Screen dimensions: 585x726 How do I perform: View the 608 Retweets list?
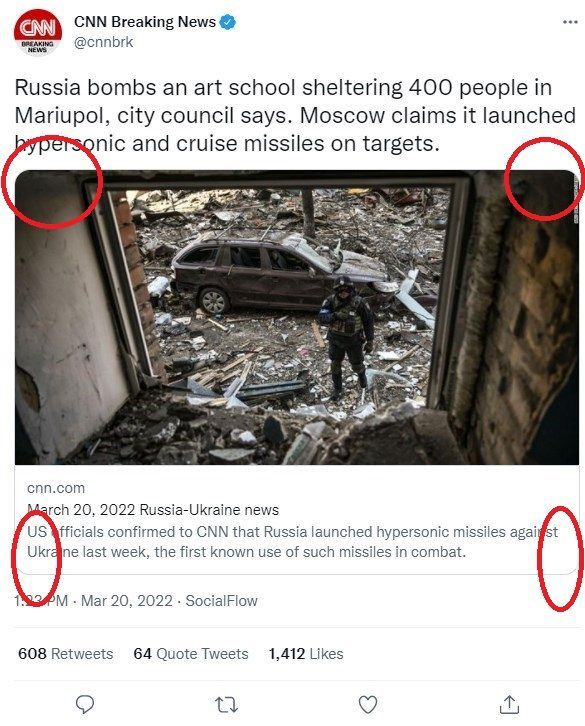pyautogui.click(x=65, y=654)
